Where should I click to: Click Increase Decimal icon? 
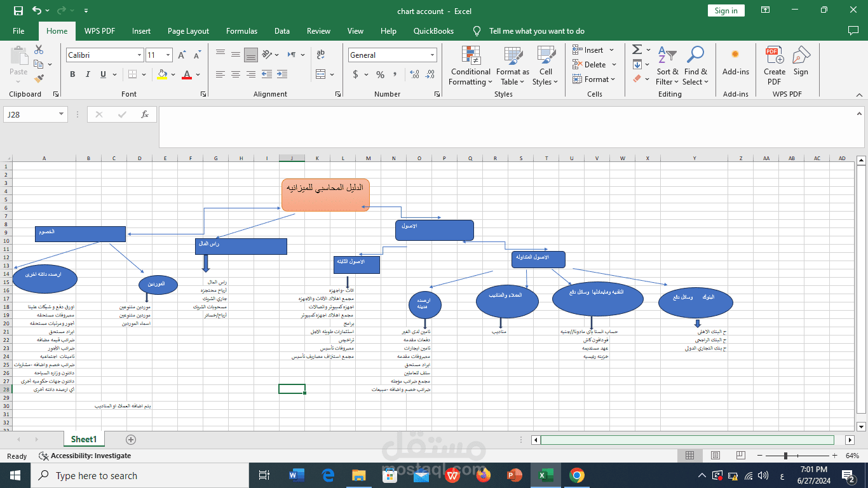414,74
